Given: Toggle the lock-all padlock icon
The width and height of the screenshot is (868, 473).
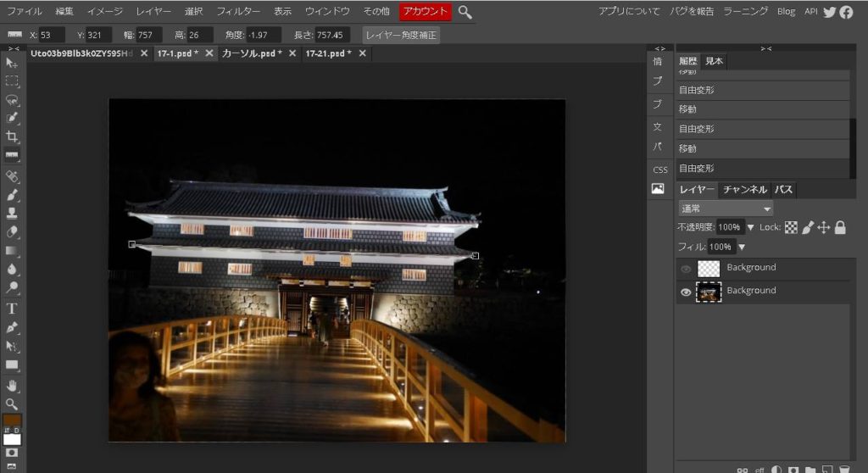Looking at the screenshot, I should click(x=840, y=227).
